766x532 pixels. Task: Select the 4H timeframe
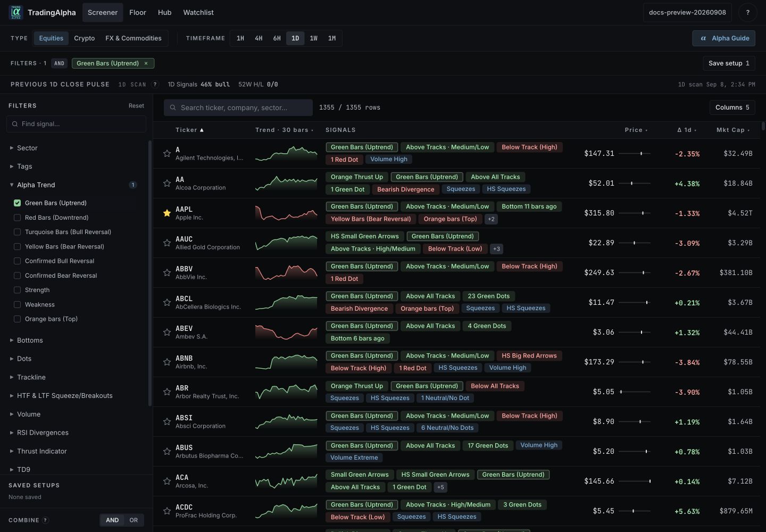coord(259,38)
